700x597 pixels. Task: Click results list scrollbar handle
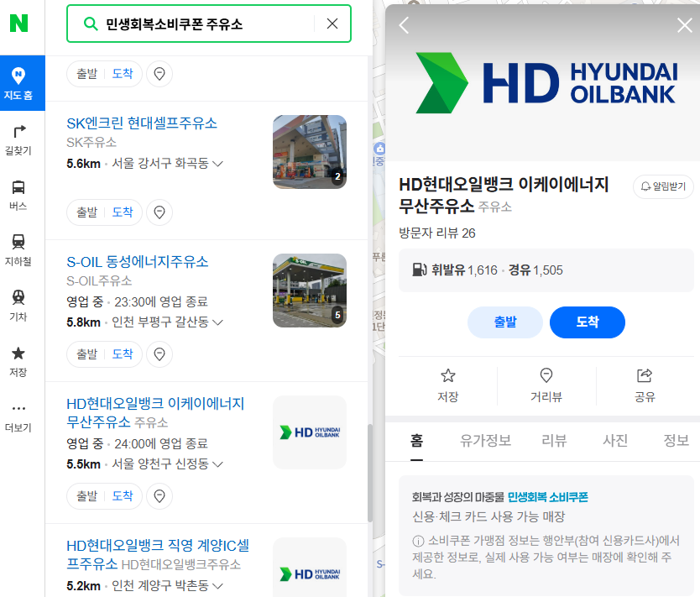coord(369,473)
